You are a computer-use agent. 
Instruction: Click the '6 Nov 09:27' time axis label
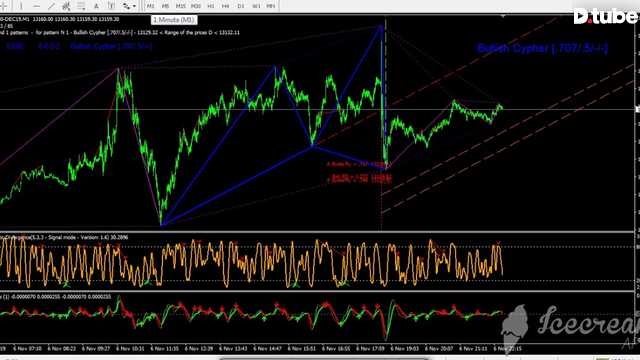click(96, 349)
